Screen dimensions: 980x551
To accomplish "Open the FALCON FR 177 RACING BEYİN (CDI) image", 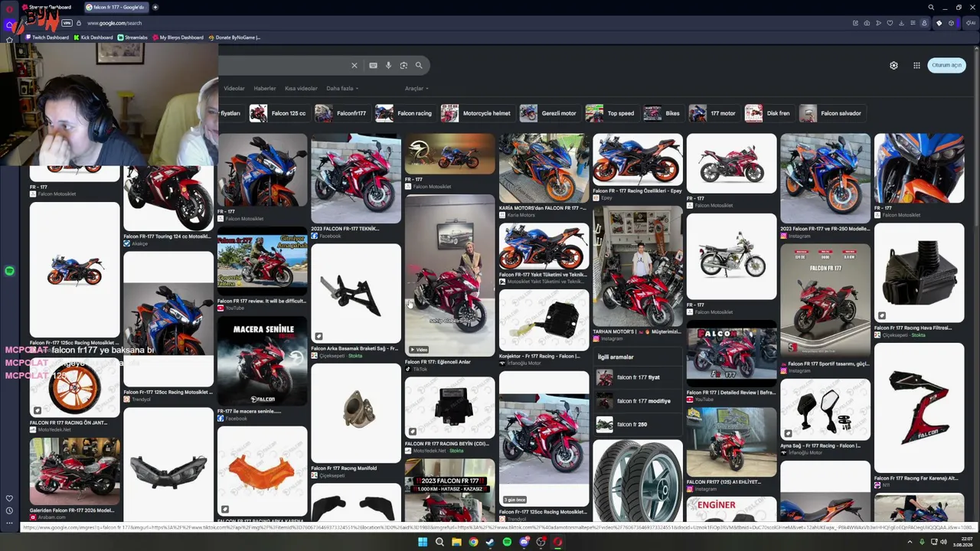I will [x=450, y=407].
